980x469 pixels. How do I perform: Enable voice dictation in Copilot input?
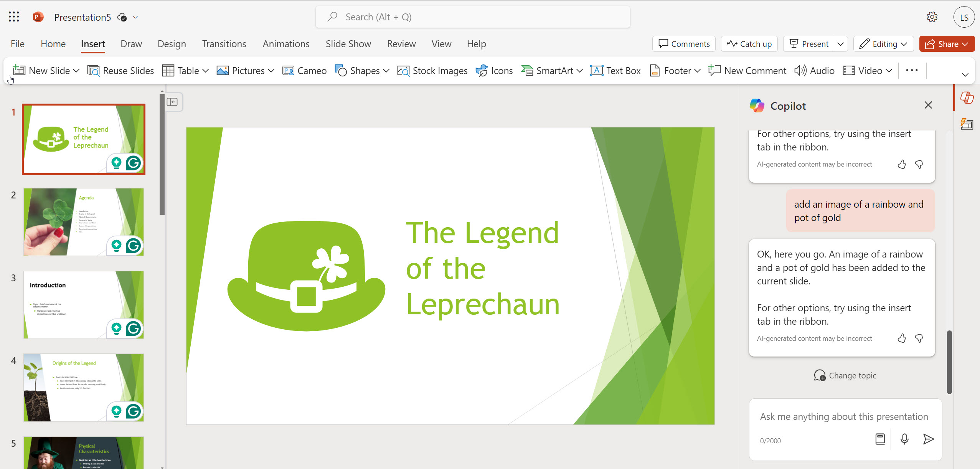(904, 439)
